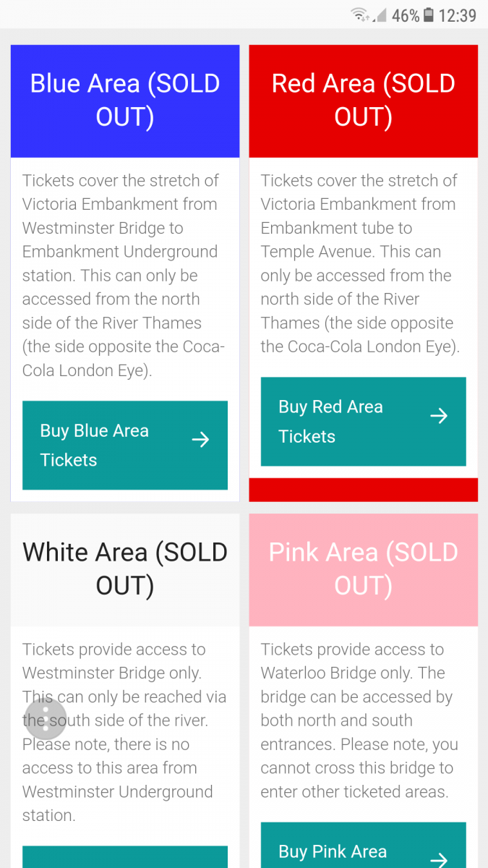This screenshot has width=488, height=868.
Task: Select the Blue Area (SOLD OUT) header
Action: click(125, 101)
